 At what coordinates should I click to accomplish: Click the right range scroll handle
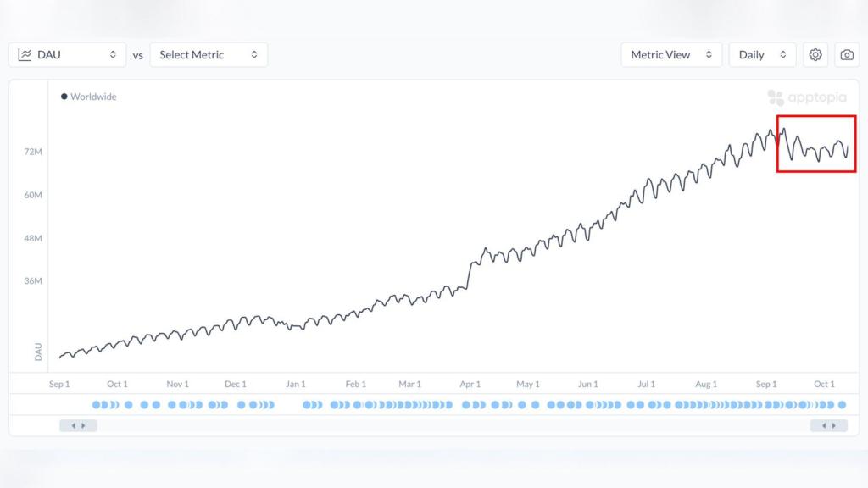click(x=829, y=425)
